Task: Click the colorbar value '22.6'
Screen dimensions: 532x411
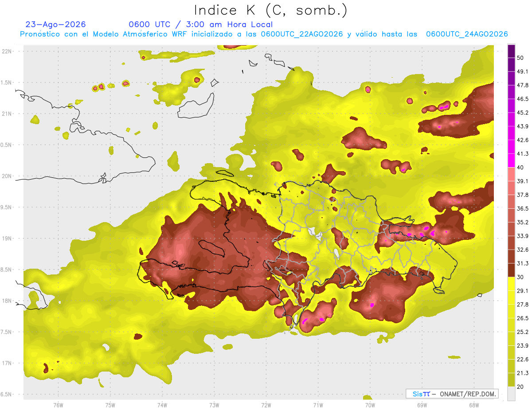Action: (x=522, y=359)
